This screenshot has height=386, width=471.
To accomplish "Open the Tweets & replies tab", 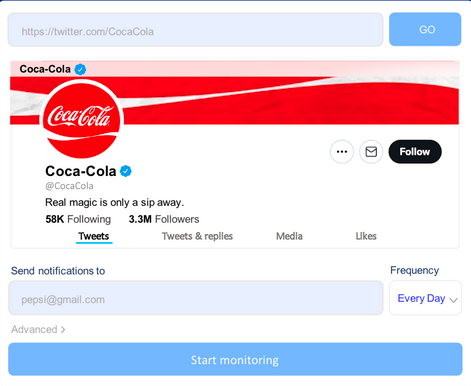I will pyautogui.click(x=197, y=236).
